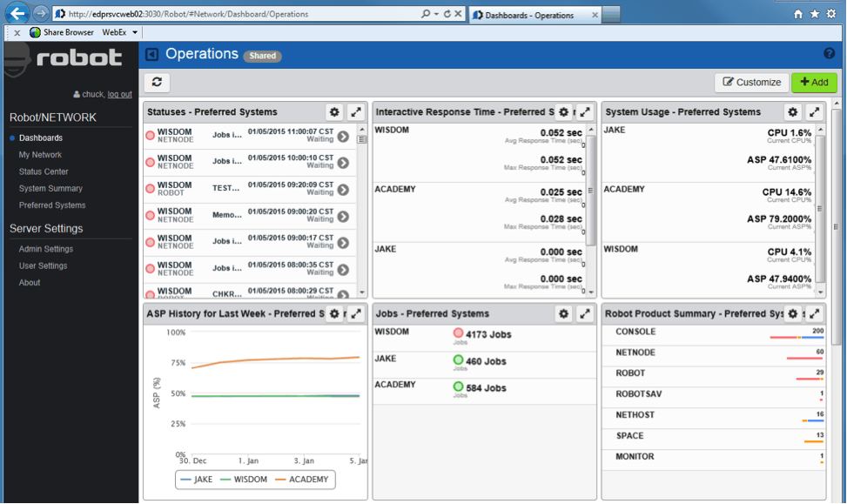Open Status Center in sidebar
This screenshot has height=504, width=847.
click(44, 171)
